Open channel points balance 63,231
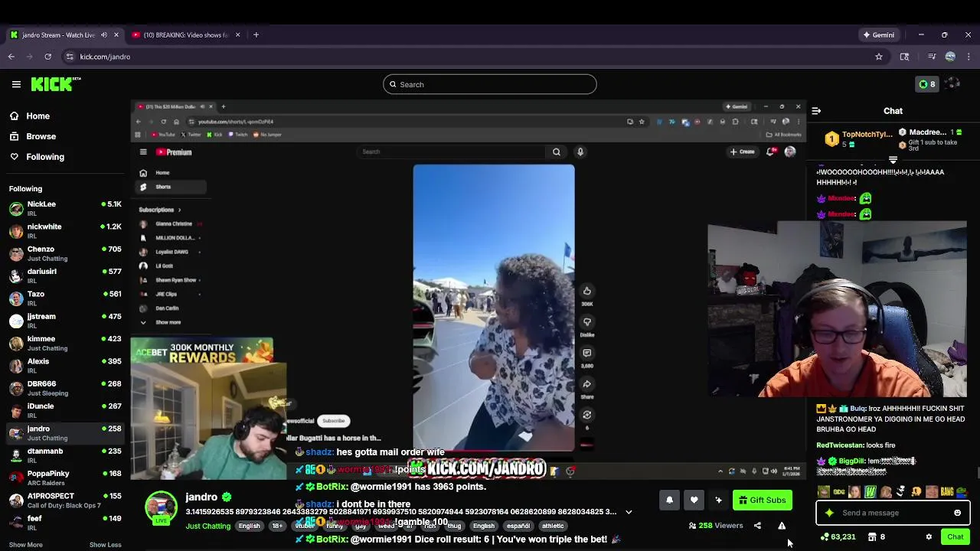Screen dimensions: 980x551 (838, 537)
